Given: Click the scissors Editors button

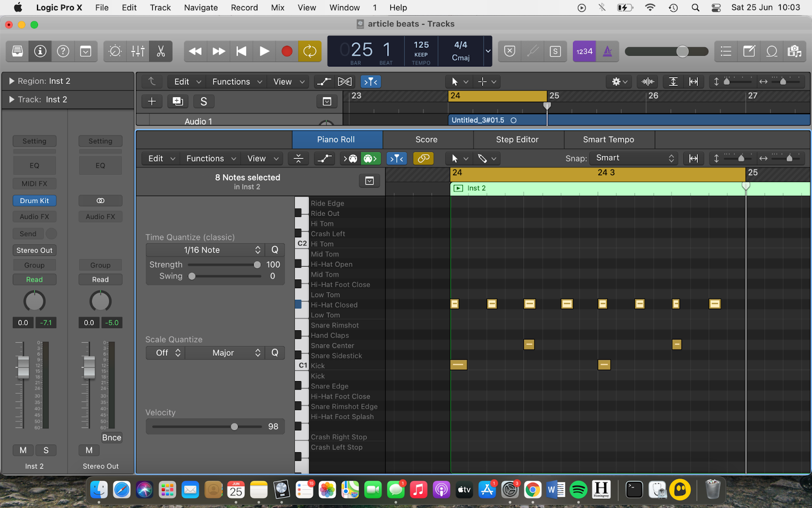Looking at the screenshot, I should tap(161, 51).
